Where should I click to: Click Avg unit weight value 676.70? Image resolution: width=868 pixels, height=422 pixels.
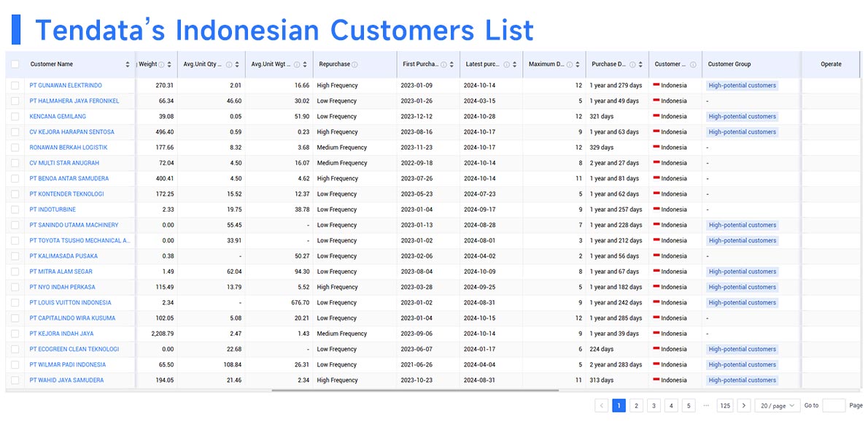tap(300, 302)
